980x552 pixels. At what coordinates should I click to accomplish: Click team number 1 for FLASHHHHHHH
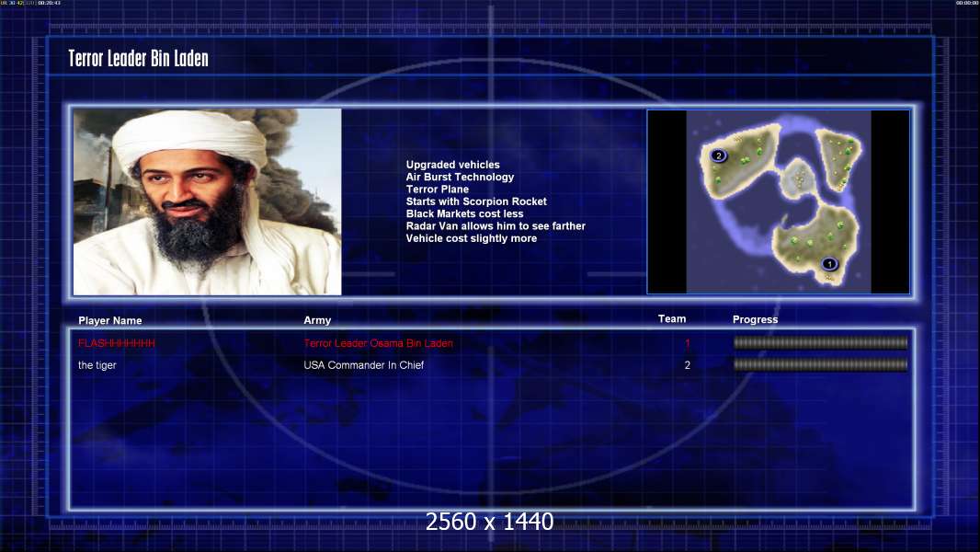pos(688,343)
